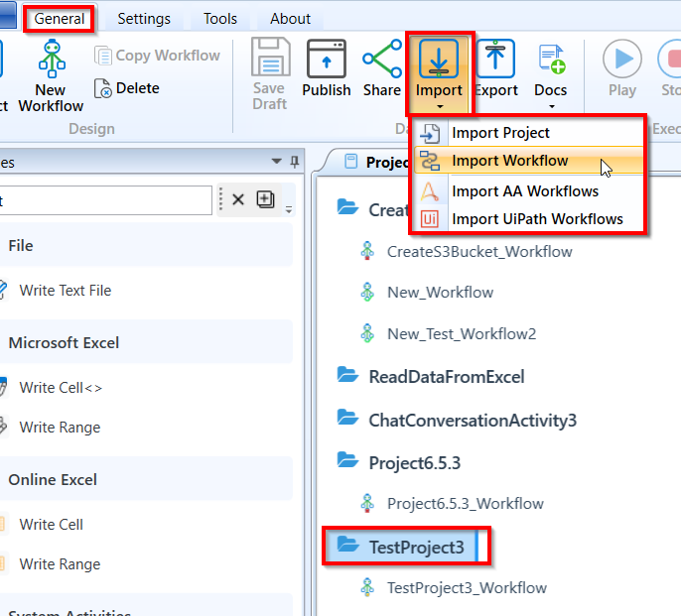
Task: Select New_Test_Workflow2 in the project tree
Action: [462, 334]
